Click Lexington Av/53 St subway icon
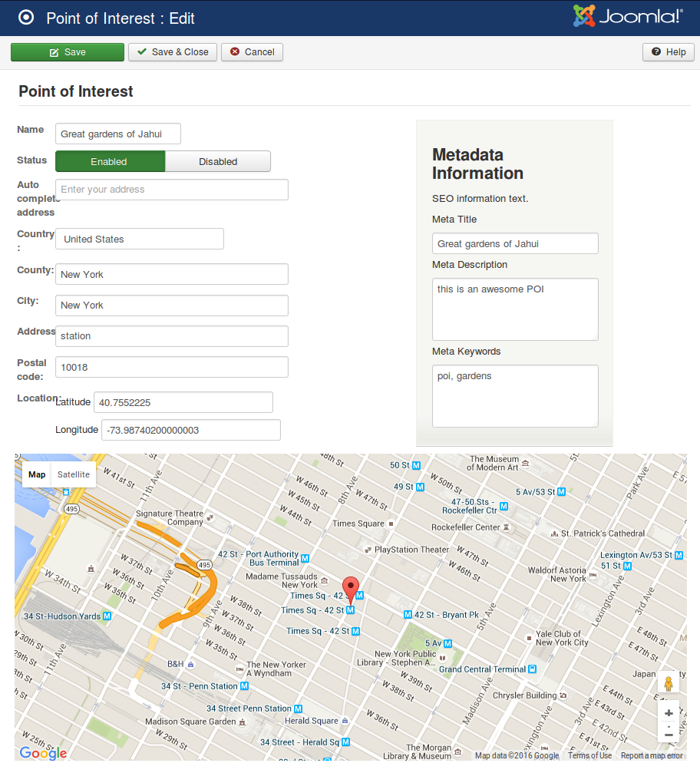700x773 pixels. tap(679, 555)
